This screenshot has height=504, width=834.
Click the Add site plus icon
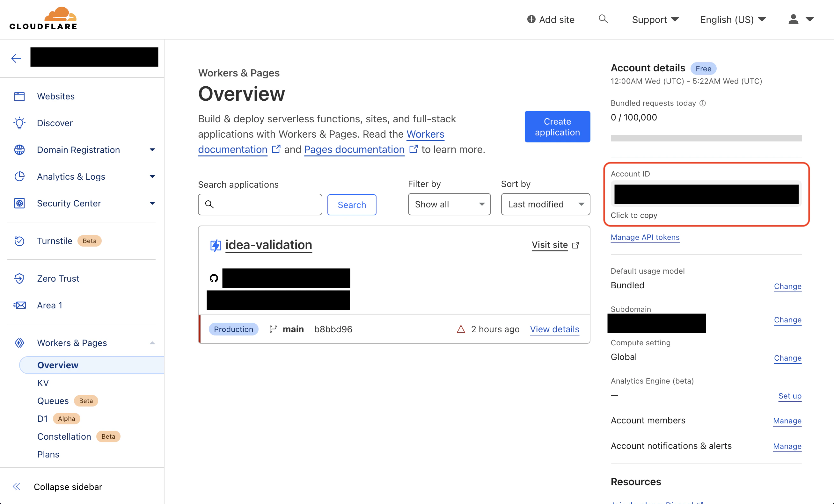click(531, 19)
